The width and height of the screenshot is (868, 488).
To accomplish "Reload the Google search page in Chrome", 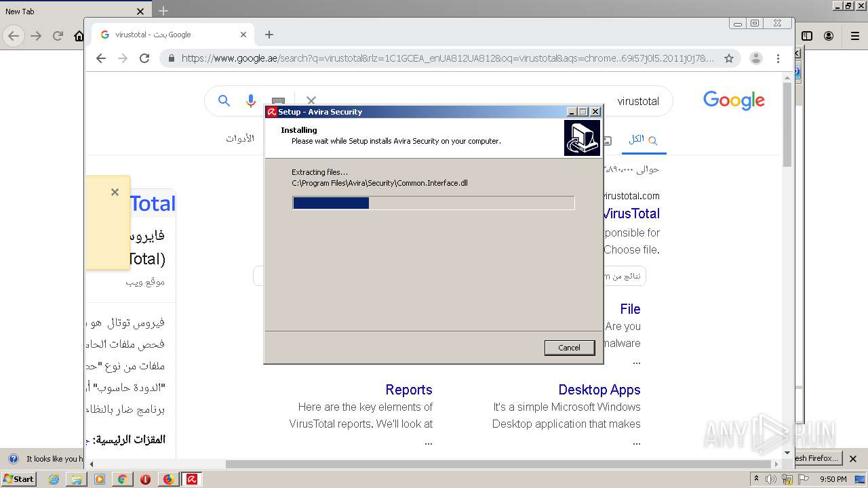I will tap(144, 58).
